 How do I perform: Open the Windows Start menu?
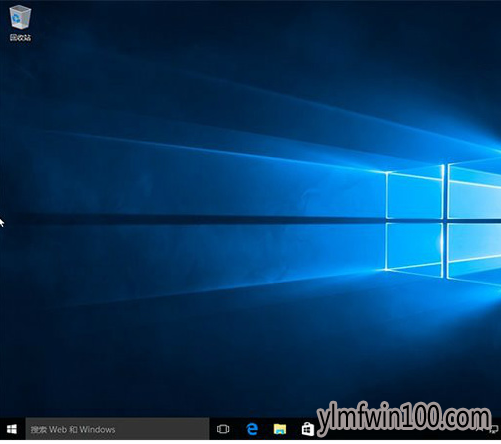pos(12,429)
